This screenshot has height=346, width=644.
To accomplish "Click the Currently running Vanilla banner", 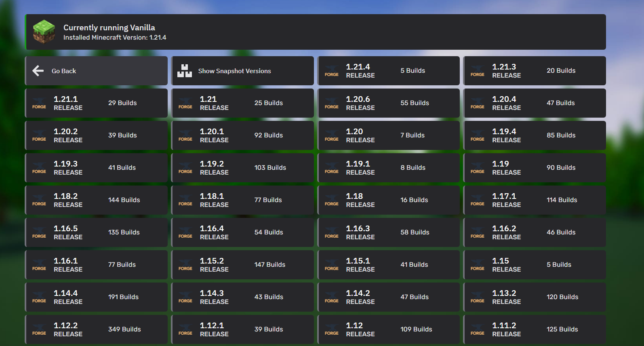I will 315,32.
